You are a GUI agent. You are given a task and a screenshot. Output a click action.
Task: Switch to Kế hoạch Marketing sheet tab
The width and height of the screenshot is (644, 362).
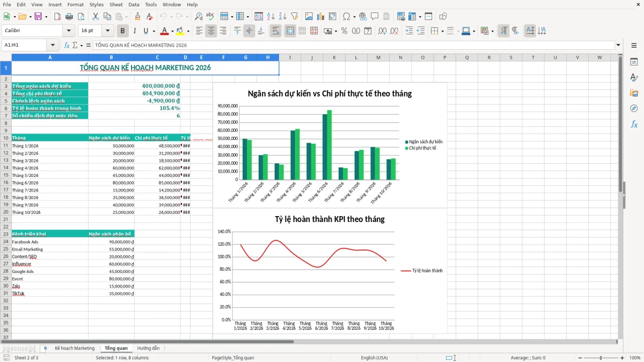coord(75,349)
